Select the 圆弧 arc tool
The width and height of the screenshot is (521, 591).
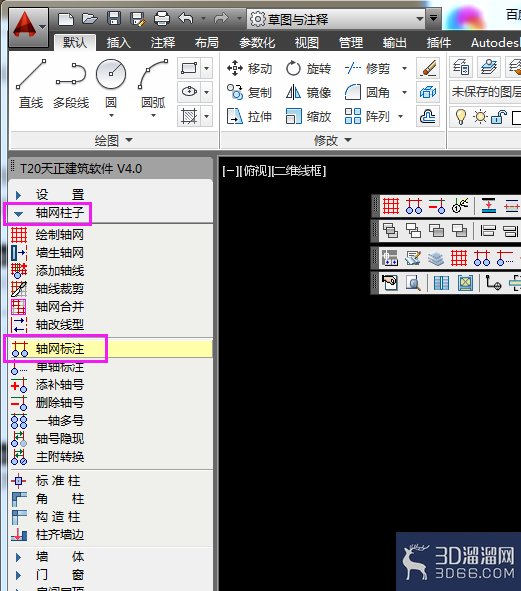pyautogui.click(x=153, y=84)
